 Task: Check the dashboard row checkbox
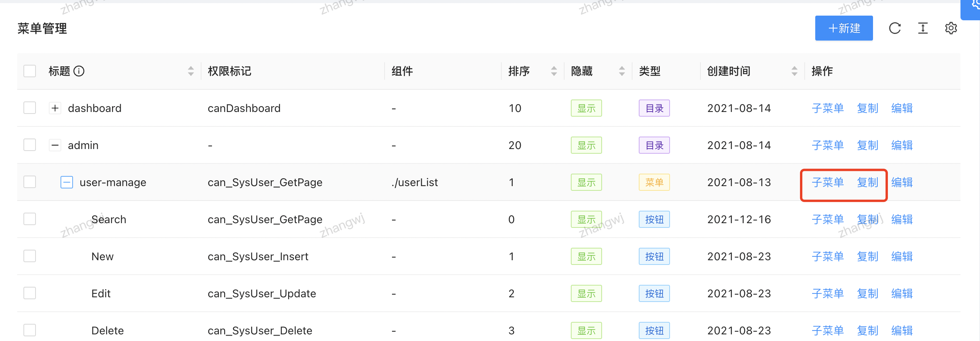[x=30, y=108]
